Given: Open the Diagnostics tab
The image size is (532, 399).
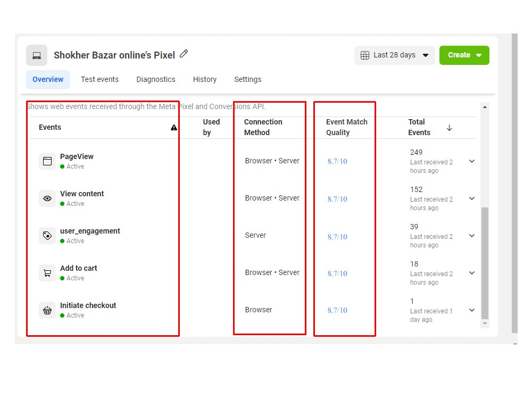Looking at the screenshot, I should pos(155,79).
